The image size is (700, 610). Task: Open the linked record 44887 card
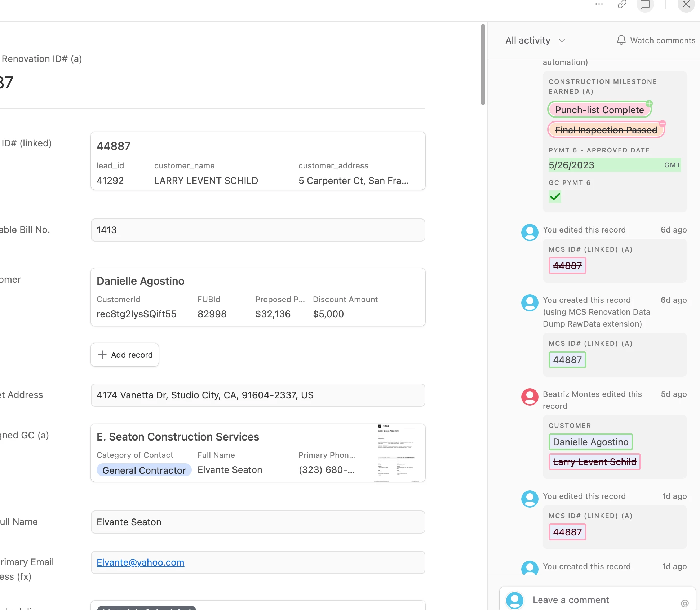click(x=258, y=161)
